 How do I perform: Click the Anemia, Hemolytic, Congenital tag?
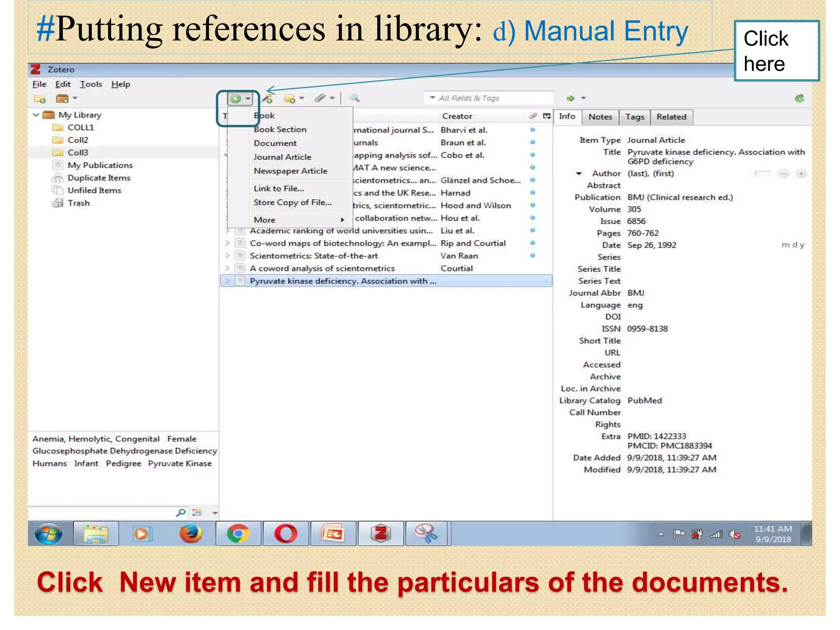96,439
